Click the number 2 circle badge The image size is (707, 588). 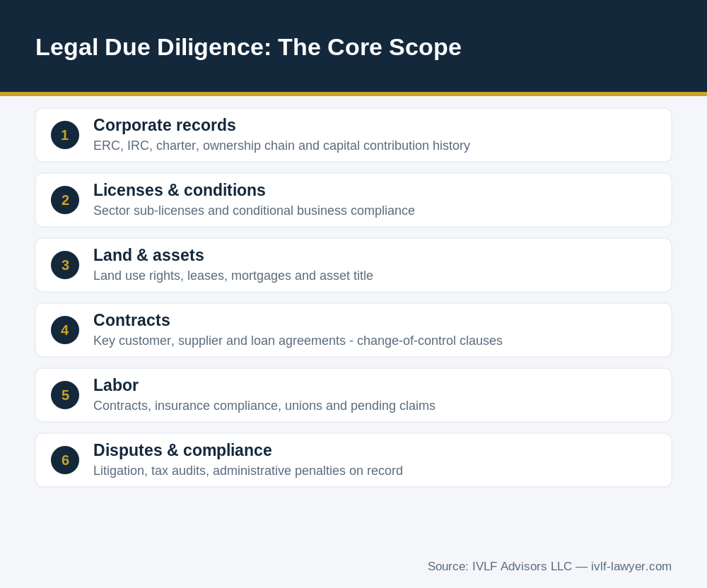[x=65, y=200]
